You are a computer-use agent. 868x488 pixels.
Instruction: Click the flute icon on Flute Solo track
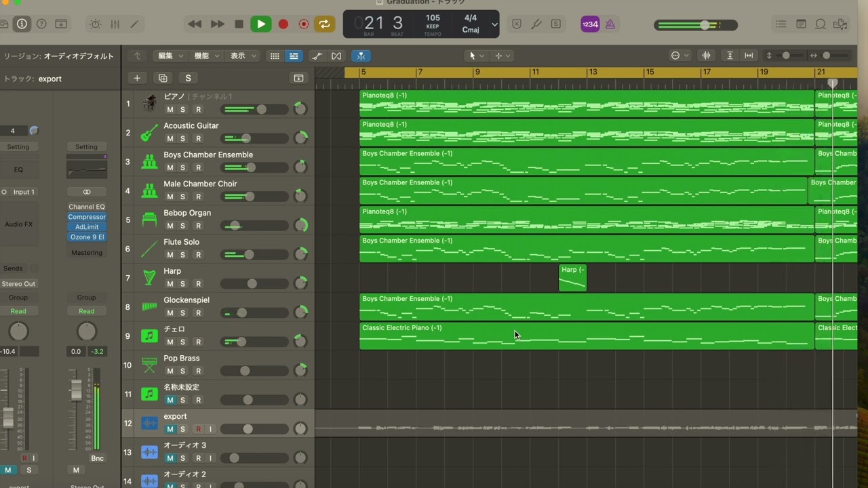149,249
